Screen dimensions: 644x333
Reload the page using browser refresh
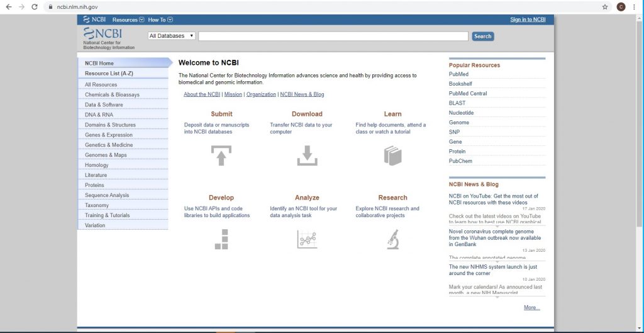[35, 7]
